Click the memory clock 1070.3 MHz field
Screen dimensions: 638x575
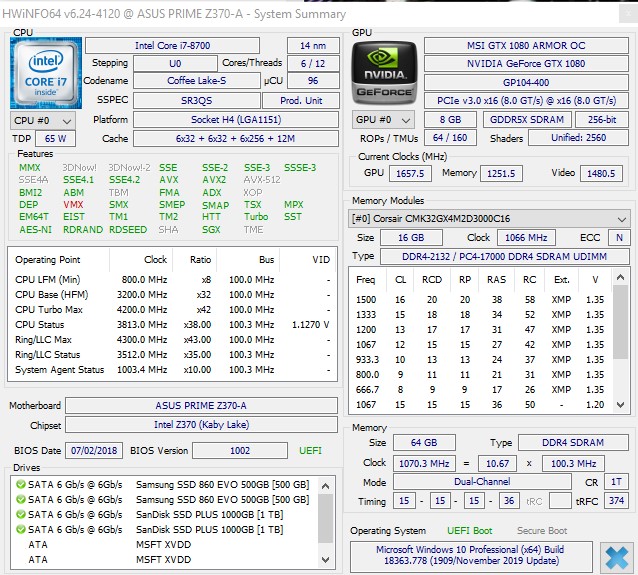pyautogui.click(x=424, y=463)
